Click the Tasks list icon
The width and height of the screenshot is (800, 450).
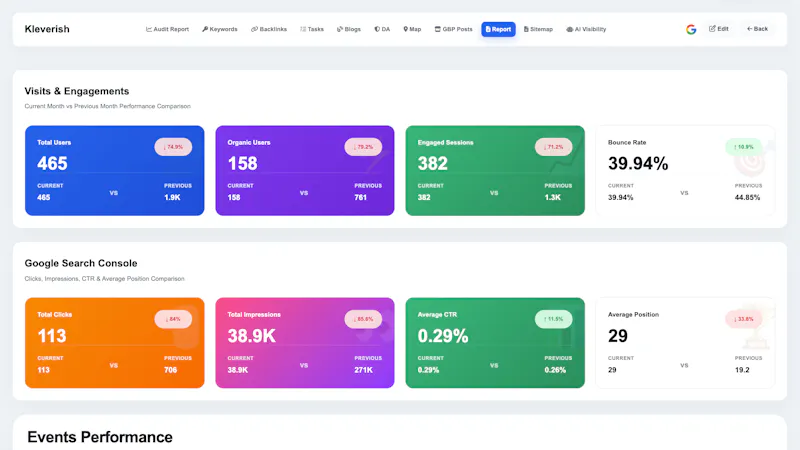pyautogui.click(x=303, y=29)
